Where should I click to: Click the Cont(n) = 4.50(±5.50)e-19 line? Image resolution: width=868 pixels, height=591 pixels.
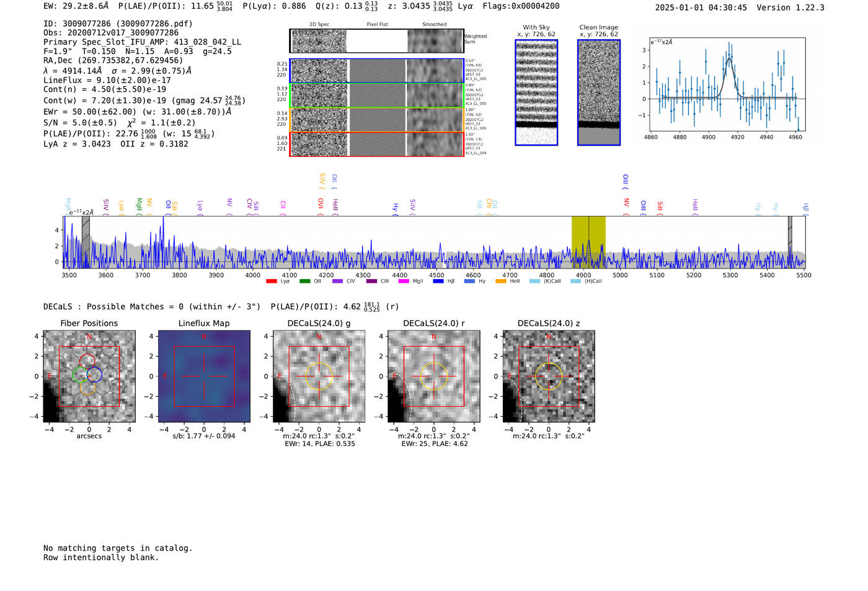pyautogui.click(x=105, y=89)
